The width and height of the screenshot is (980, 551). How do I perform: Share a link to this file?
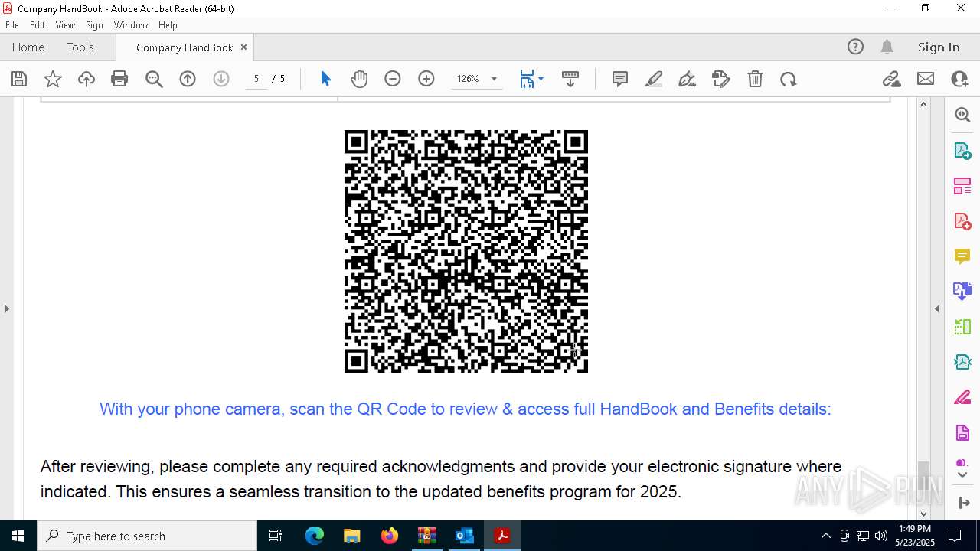(891, 79)
